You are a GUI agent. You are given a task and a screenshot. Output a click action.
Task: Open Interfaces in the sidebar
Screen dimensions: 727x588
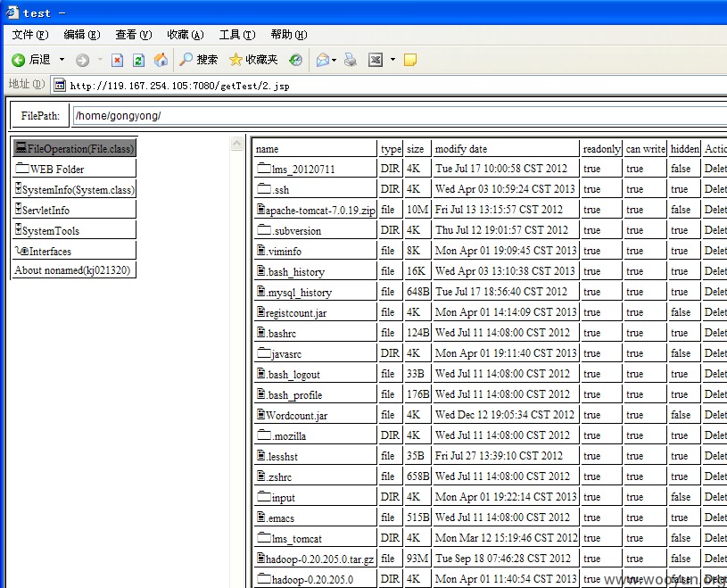click(74, 251)
